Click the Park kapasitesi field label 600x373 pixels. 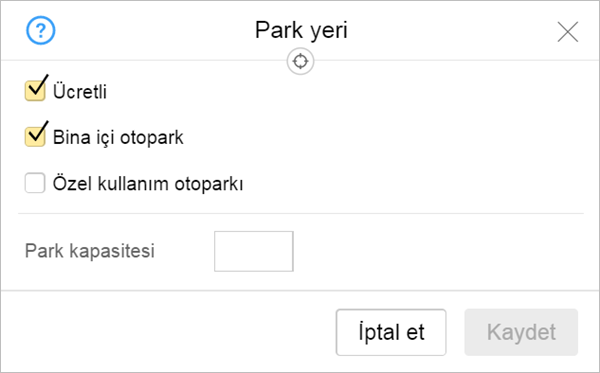point(90,251)
